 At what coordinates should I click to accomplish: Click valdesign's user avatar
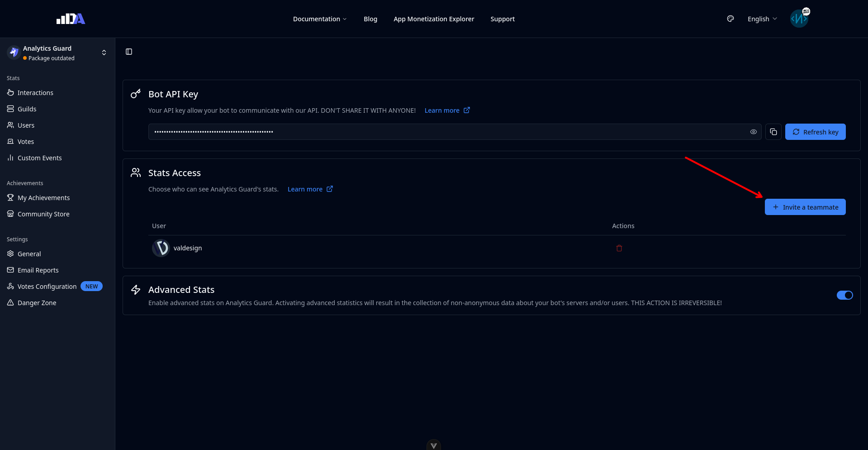pos(161,248)
